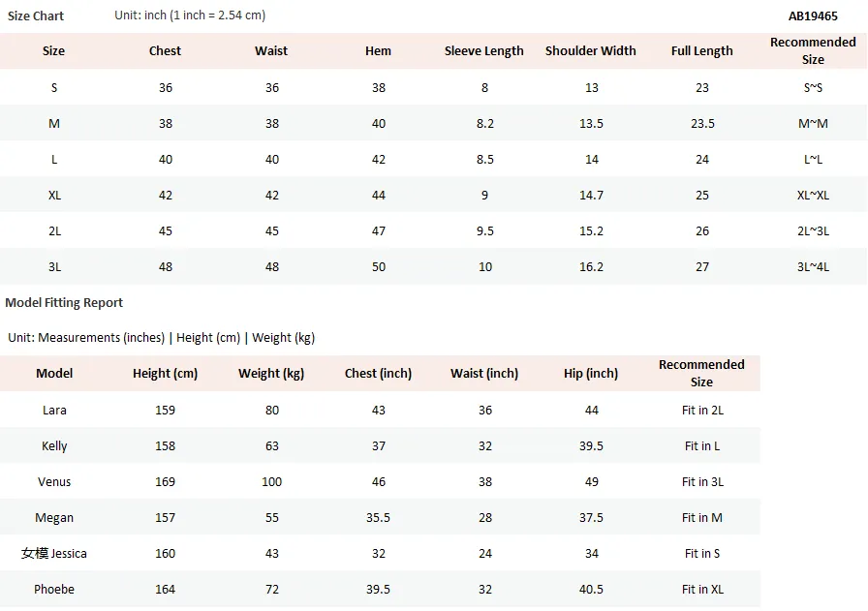The width and height of the screenshot is (868, 611).
Task: Select the Model Fitting Report heading
Action: (x=64, y=303)
